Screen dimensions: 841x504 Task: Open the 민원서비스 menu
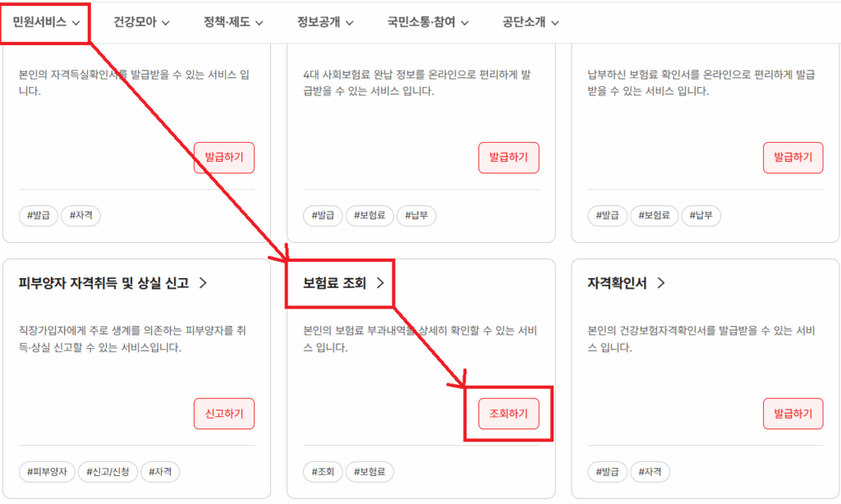pos(46,22)
